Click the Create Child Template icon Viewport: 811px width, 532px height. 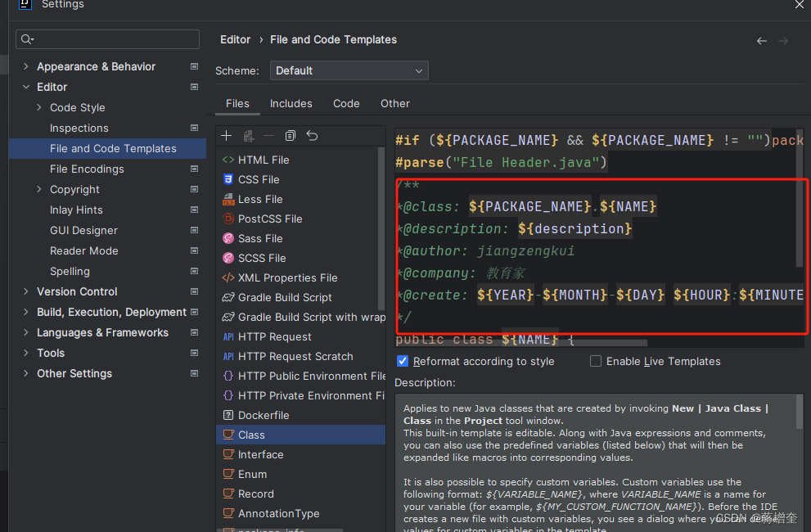248,136
